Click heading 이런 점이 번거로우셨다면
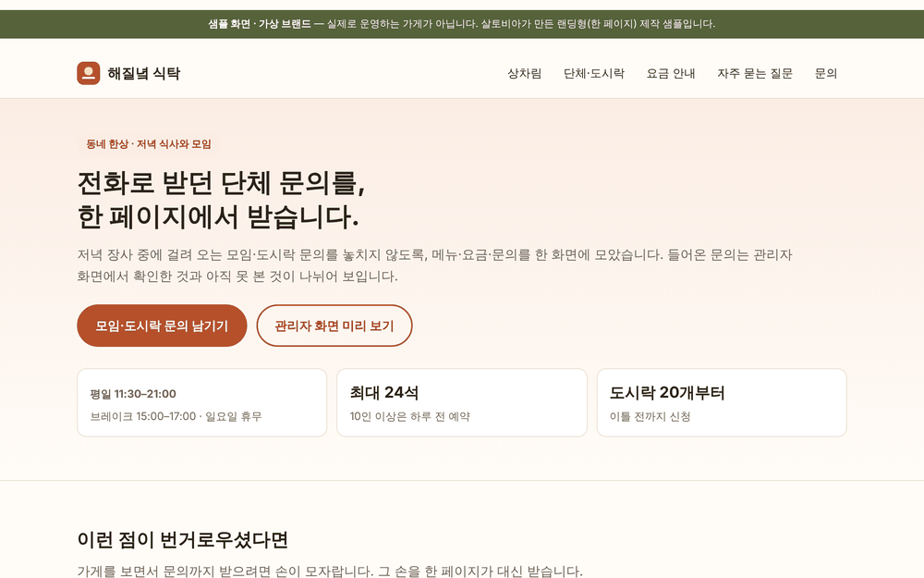This screenshot has height=578, width=924. [183, 540]
